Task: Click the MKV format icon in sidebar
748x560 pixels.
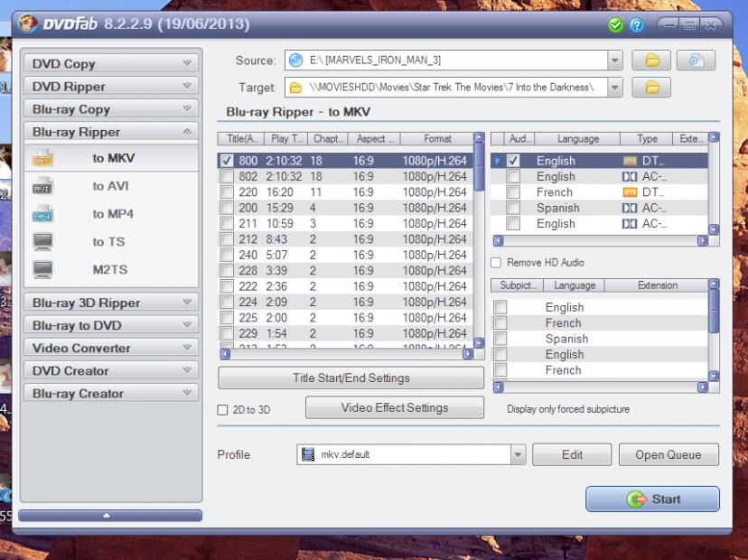Action: click(x=42, y=158)
